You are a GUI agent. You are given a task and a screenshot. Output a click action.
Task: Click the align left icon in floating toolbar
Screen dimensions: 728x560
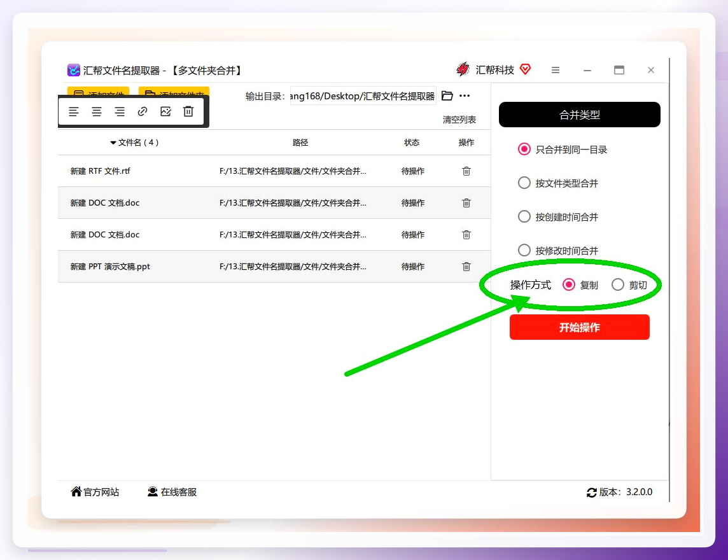click(x=74, y=111)
